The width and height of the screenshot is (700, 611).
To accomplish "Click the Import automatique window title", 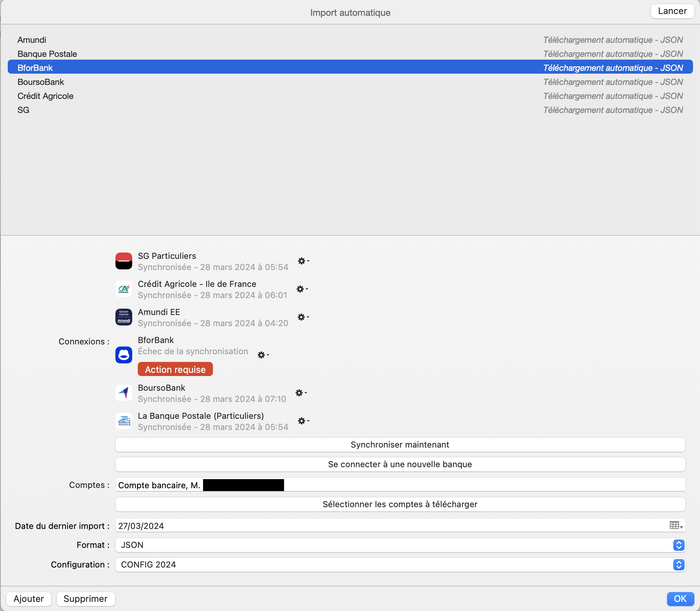I will point(350,13).
